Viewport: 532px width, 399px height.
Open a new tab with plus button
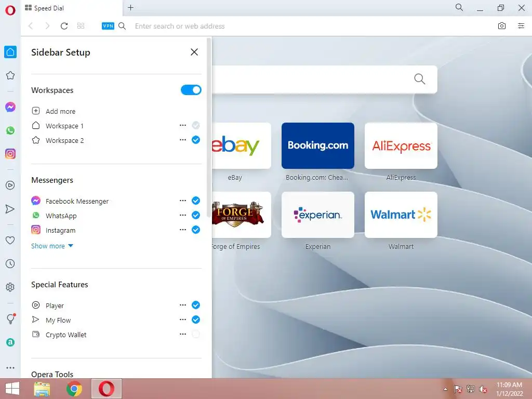tap(130, 7)
